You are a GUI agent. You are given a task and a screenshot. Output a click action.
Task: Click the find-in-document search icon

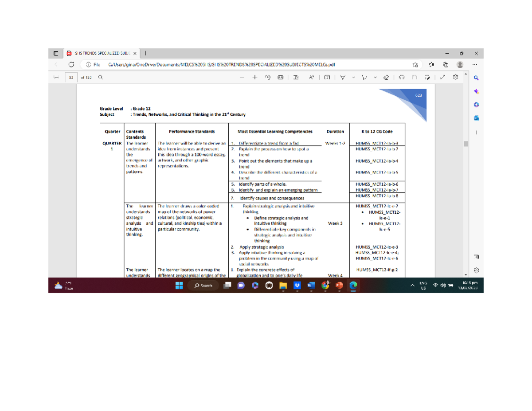(101, 77)
